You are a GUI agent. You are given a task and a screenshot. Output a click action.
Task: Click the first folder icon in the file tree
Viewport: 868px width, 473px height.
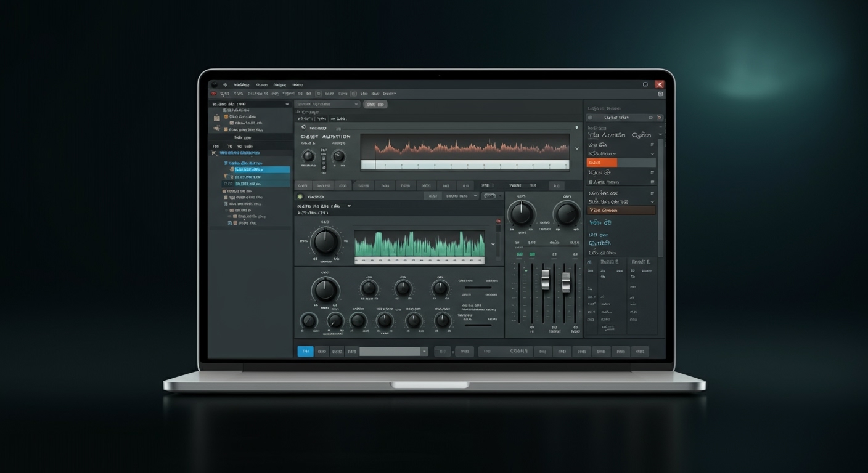217,117
